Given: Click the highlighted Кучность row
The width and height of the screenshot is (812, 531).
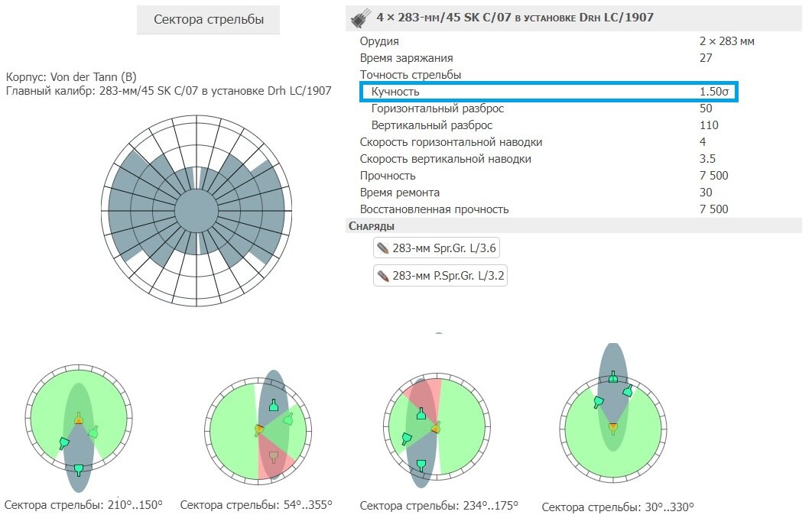Looking at the screenshot, I should [549, 92].
